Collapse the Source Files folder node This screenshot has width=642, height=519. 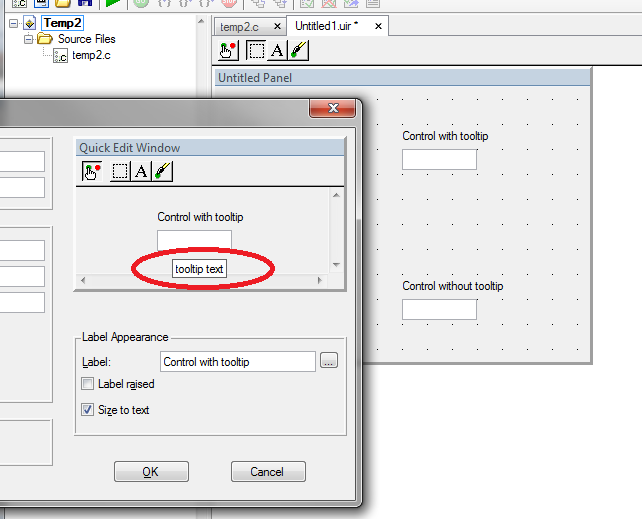(x=28, y=39)
